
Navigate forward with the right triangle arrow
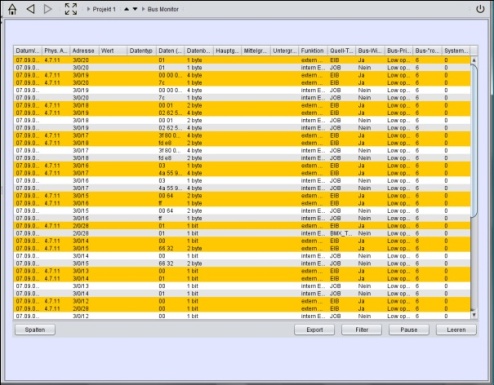(x=48, y=9)
